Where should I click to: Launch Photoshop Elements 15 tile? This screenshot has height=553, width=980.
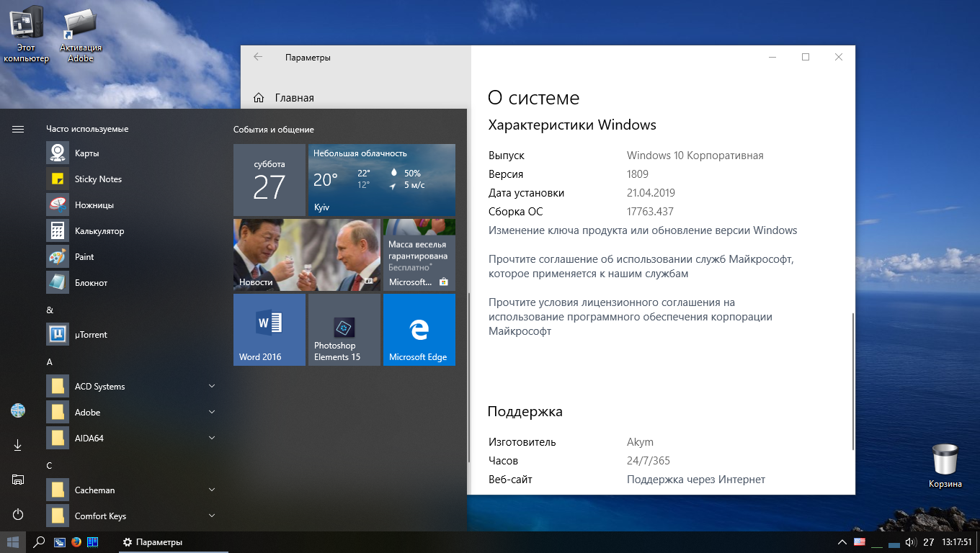pos(344,330)
